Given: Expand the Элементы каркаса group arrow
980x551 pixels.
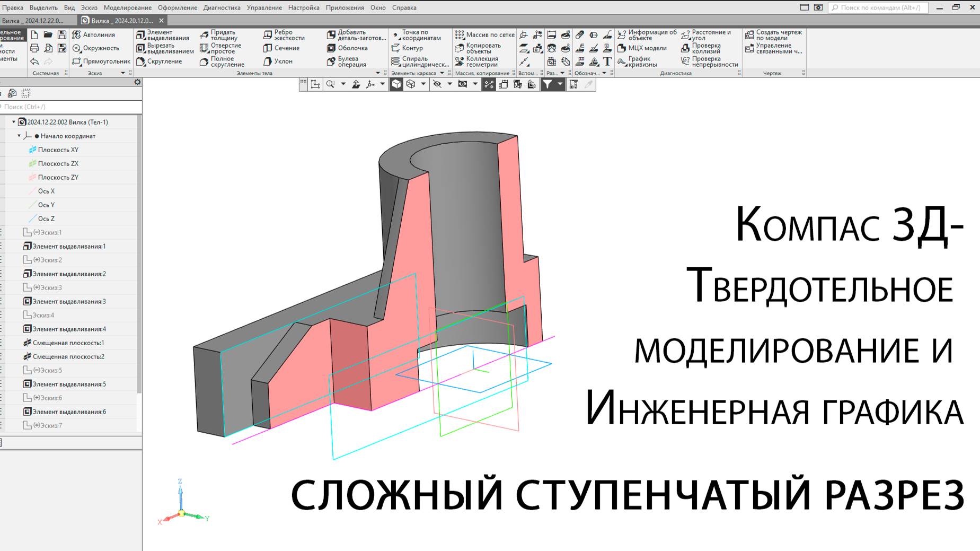Looking at the screenshot, I should [x=442, y=73].
